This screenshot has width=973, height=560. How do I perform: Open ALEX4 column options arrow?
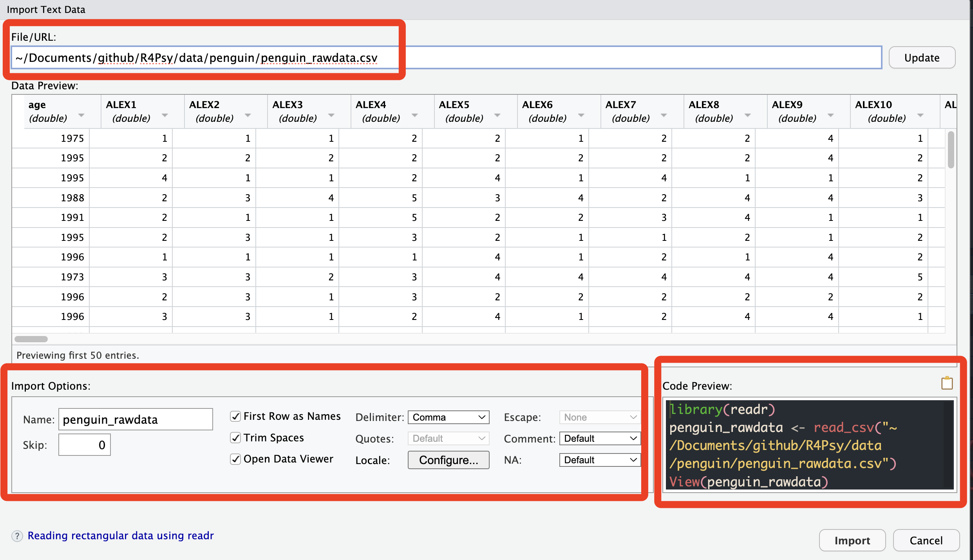pos(415,116)
